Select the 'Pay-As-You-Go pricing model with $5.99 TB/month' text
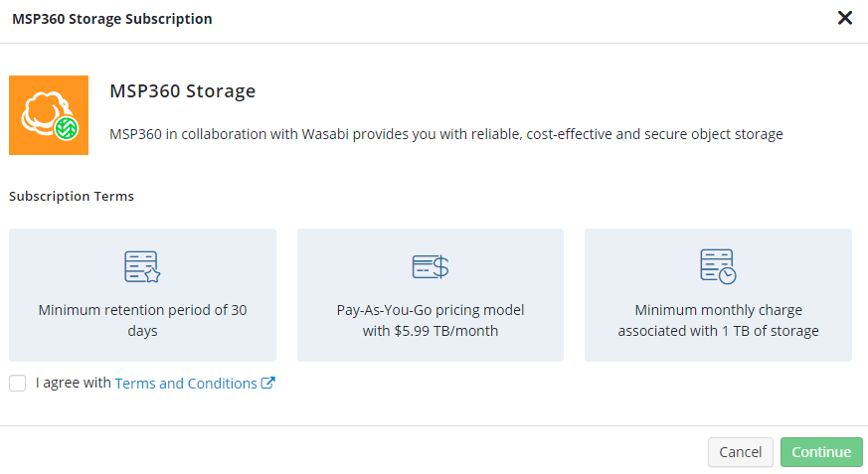Screen dimensions: 868x474 coord(431,320)
